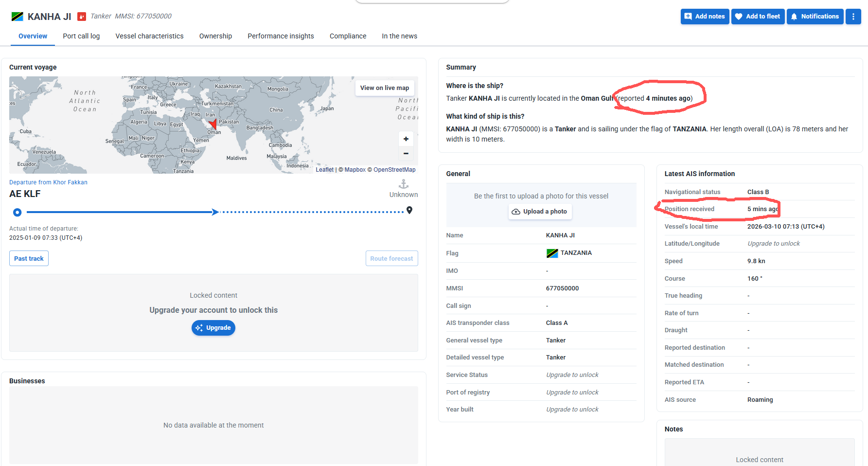The height and width of the screenshot is (466, 868).
Task: Open the Leaflet attribution link
Action: [324, 170]
